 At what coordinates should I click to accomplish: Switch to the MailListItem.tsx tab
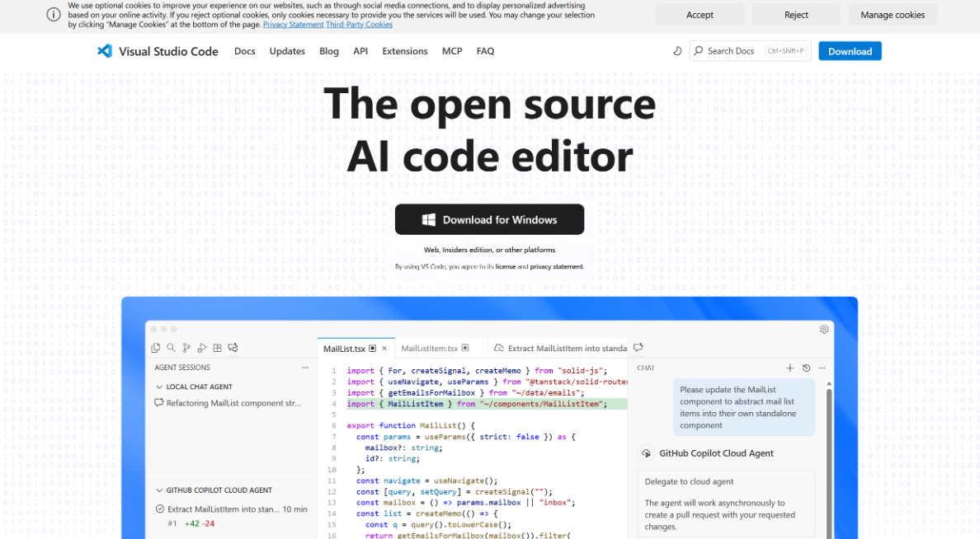coord(429,349)
